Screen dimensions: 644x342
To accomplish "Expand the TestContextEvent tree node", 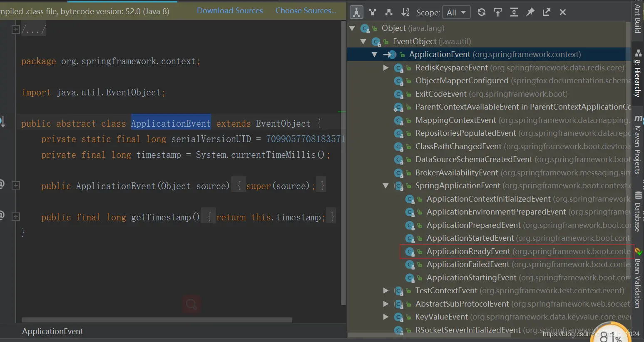I will tap(386, 291).
